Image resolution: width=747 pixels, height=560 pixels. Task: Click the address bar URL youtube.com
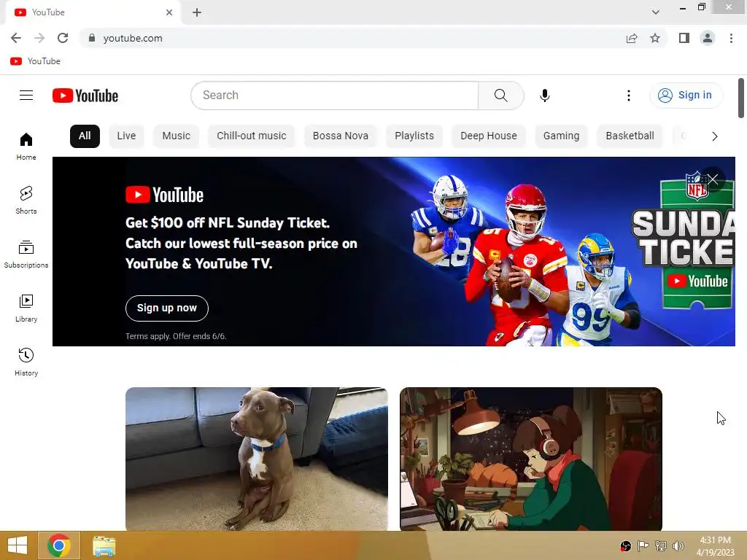[133, 38]
